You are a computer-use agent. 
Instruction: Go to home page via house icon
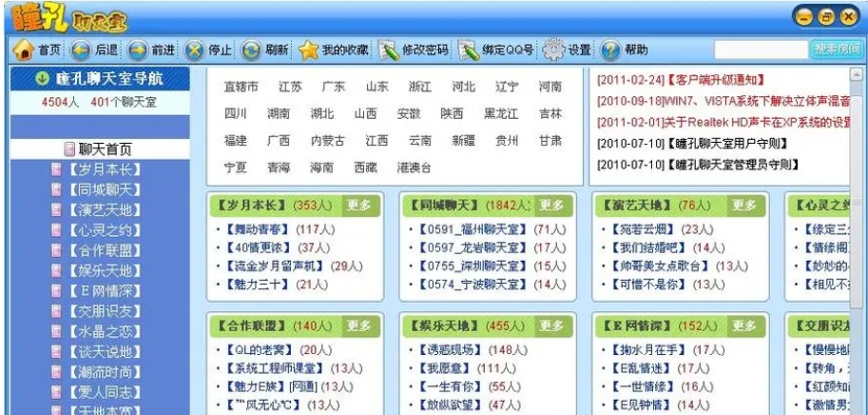[23, 50]
